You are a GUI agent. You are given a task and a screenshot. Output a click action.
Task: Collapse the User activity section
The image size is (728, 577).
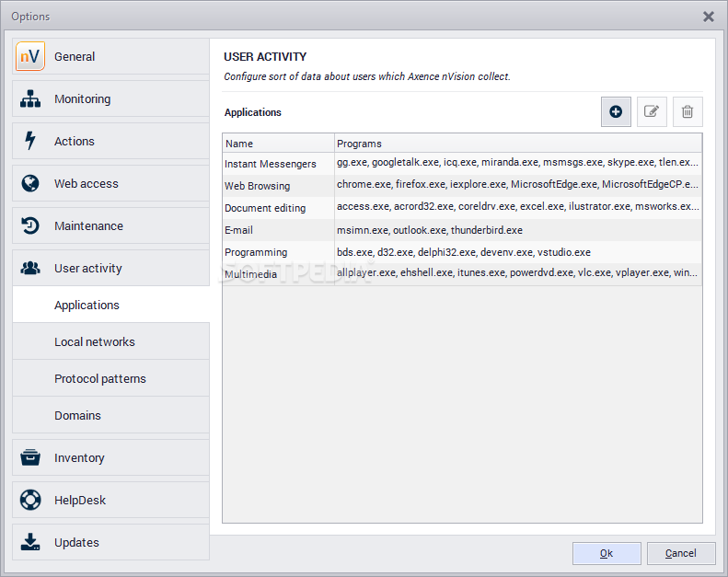[x=110, y=268]
